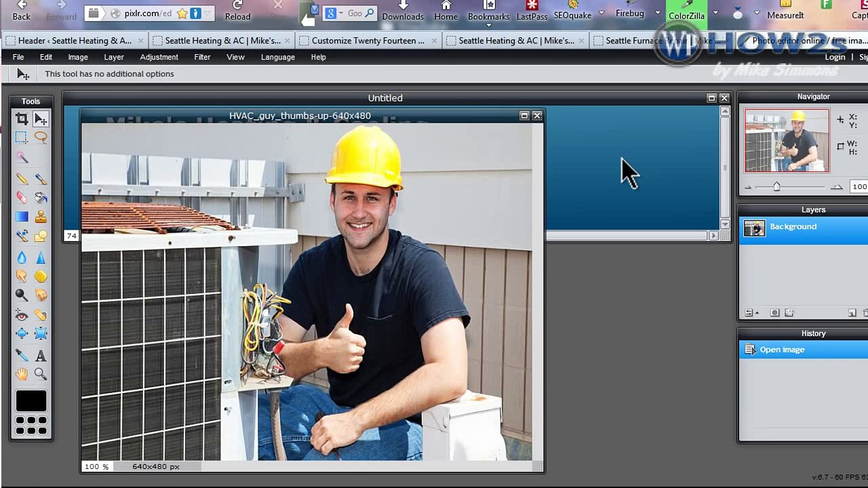Screen dimensions: 868x488
Task: Click Navigator zoom-out small mountain icon
Action: 748,187
